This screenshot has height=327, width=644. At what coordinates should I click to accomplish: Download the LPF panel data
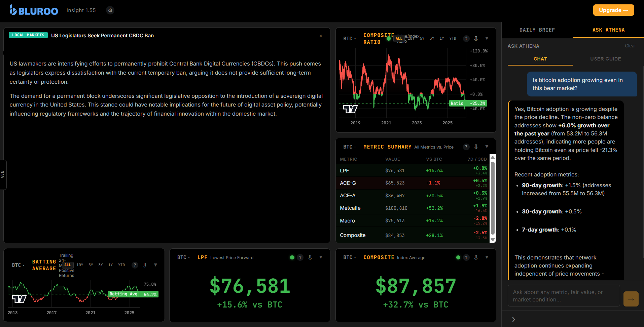tap(310, 257)
